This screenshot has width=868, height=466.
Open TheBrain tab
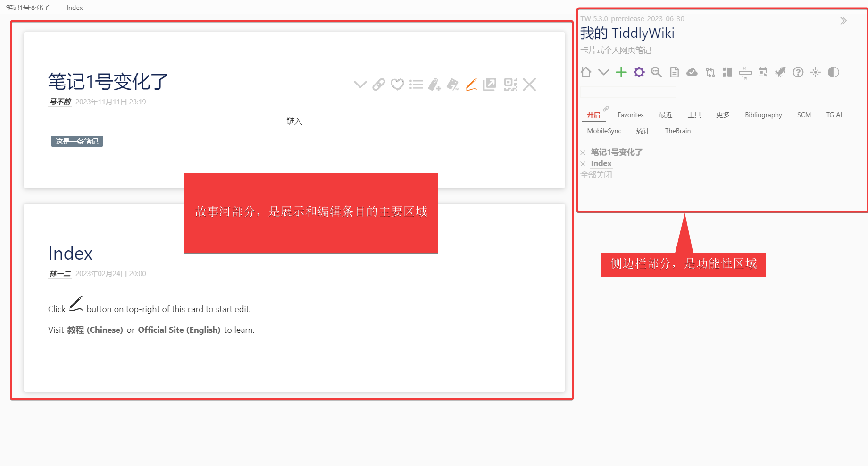click(677, 131)
